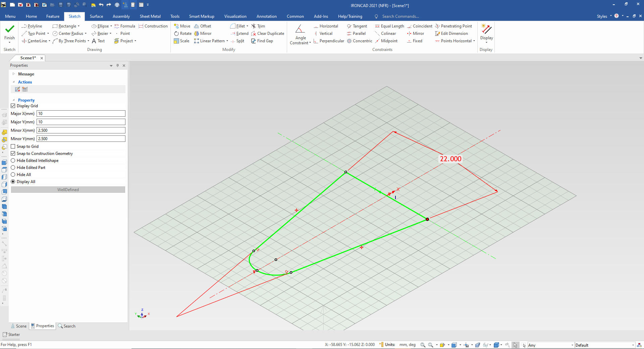
Task: Select the Two Point line tool
Action: pos(33,34)
